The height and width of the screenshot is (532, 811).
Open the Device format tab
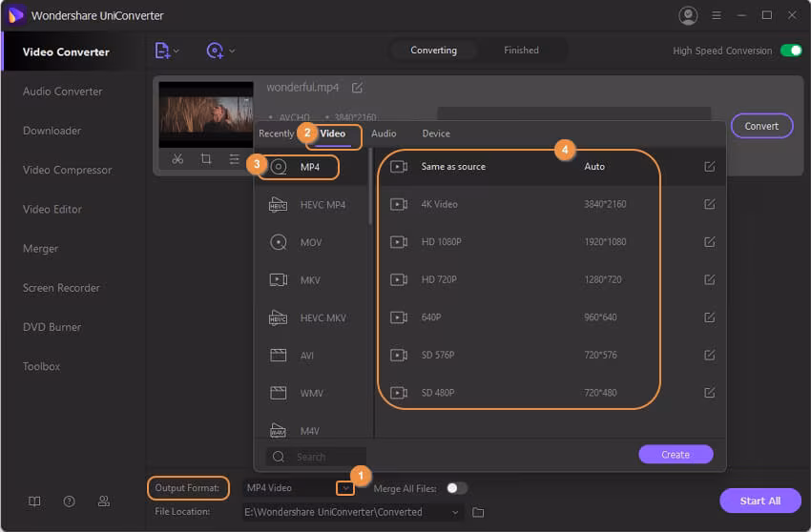click(x=435, y=133)
